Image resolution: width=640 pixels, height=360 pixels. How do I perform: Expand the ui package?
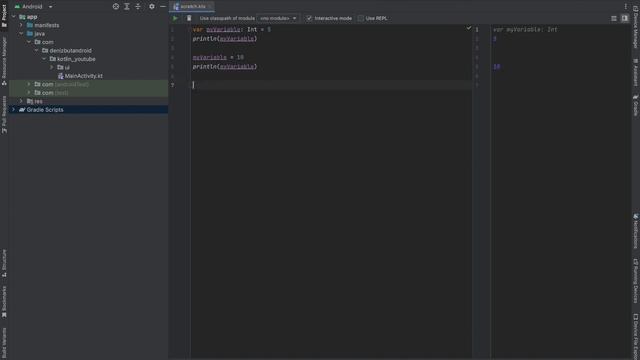point(52,67)
